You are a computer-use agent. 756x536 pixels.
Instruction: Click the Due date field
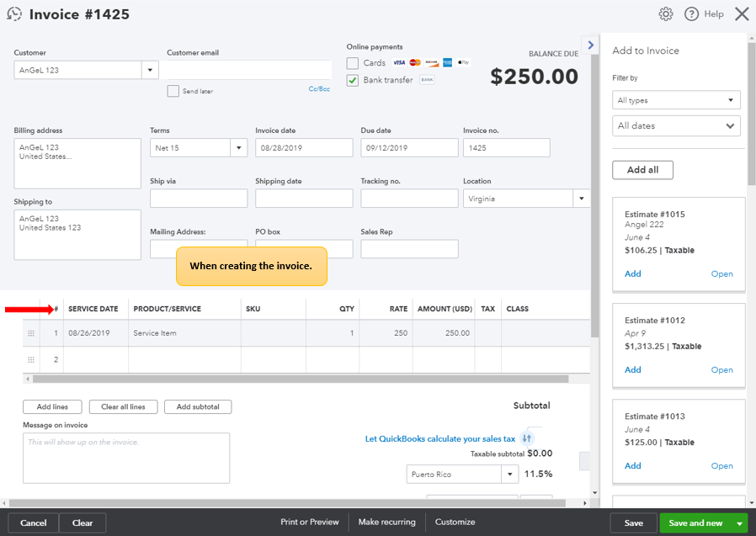tap(409, 148)
